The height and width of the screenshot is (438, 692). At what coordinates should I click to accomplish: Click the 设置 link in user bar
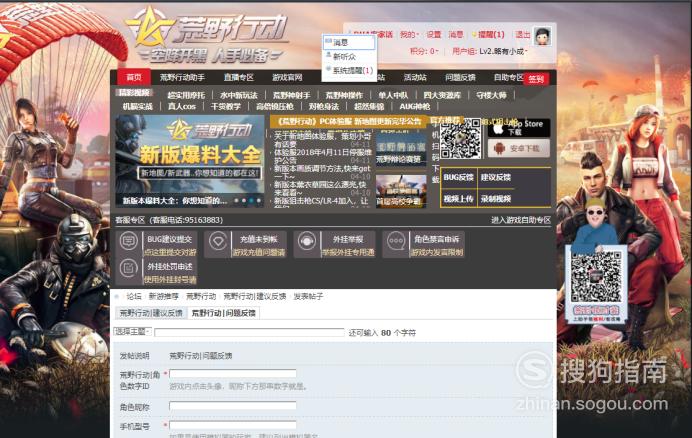(x=433, y=34)
